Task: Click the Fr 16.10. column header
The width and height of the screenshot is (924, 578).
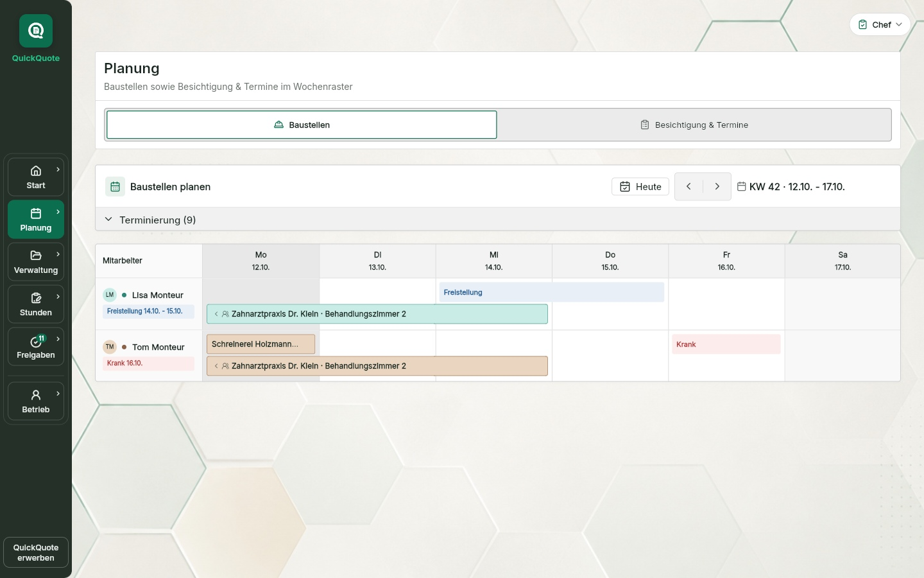Action: (x=726, y=261)
